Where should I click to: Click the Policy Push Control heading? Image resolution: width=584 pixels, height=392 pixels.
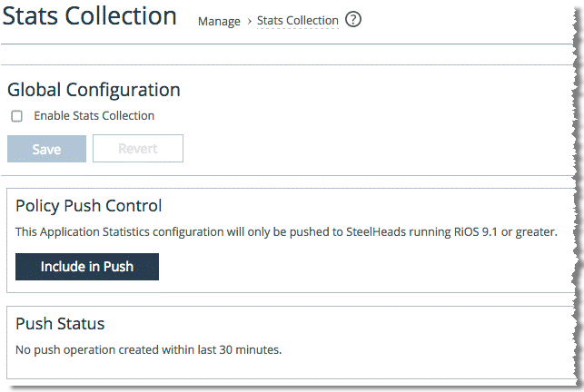pyautogui.click(x=89, y=206)
